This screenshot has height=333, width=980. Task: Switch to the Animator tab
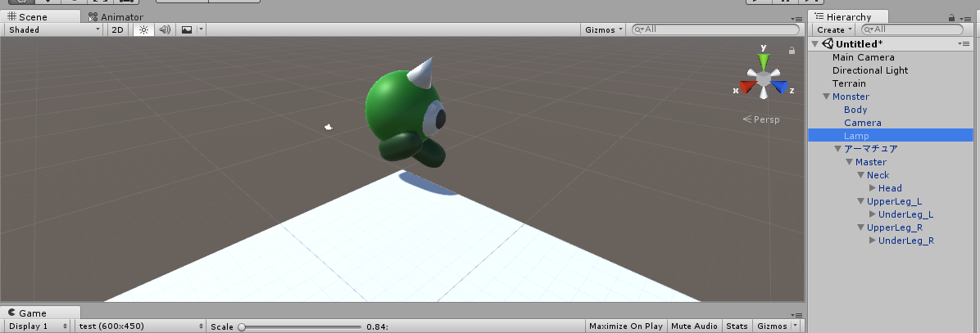pos(116,17)
